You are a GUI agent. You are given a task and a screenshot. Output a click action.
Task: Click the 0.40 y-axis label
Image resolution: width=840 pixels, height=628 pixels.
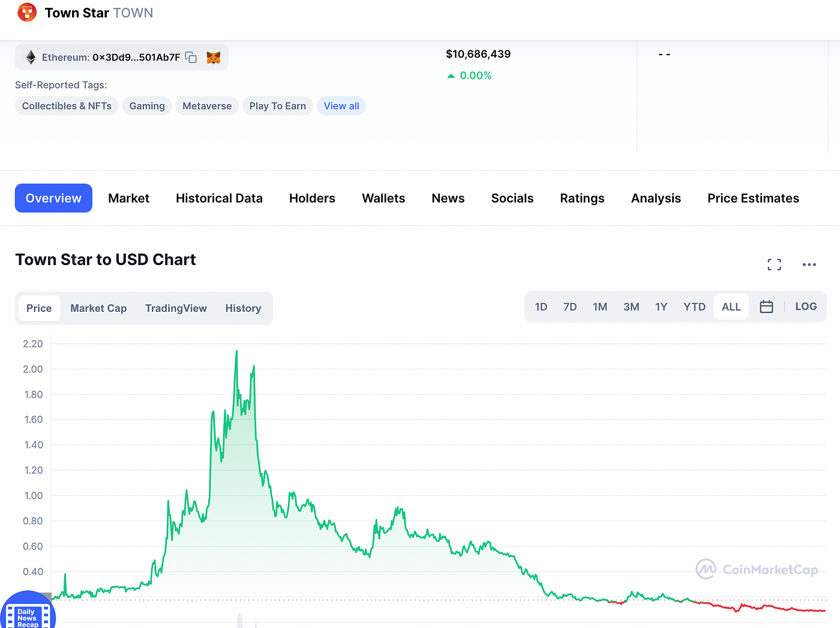tap(33, 572)
